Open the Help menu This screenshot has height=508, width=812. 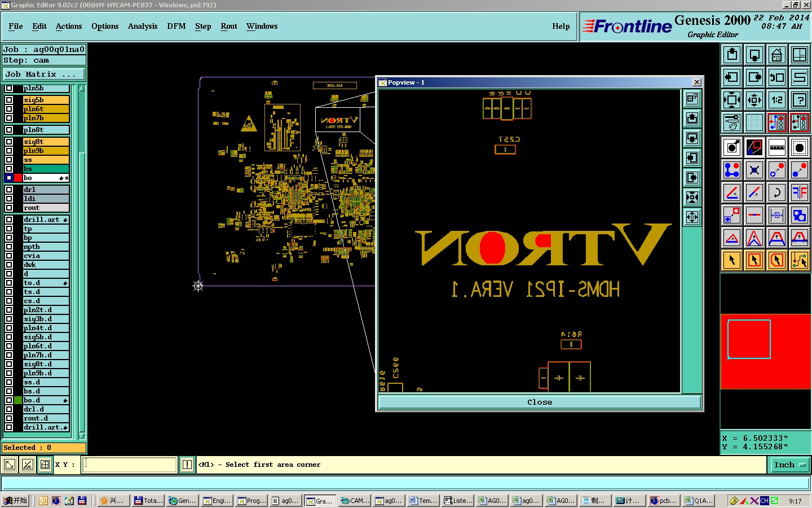(561, 26)
